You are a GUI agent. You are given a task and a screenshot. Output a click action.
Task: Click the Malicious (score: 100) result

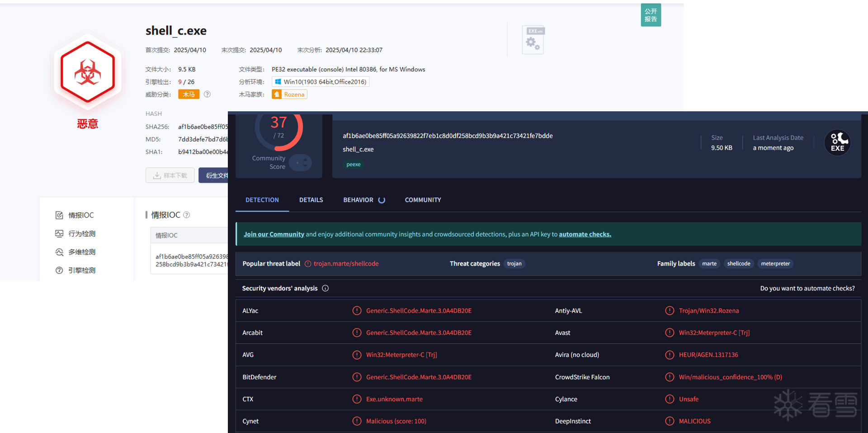(x=396, y=421)
